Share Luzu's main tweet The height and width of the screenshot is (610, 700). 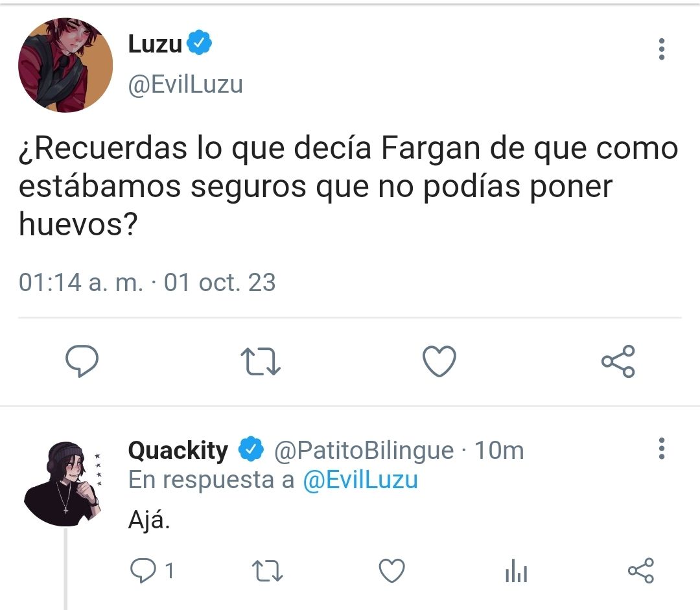(x=618, y=361)
